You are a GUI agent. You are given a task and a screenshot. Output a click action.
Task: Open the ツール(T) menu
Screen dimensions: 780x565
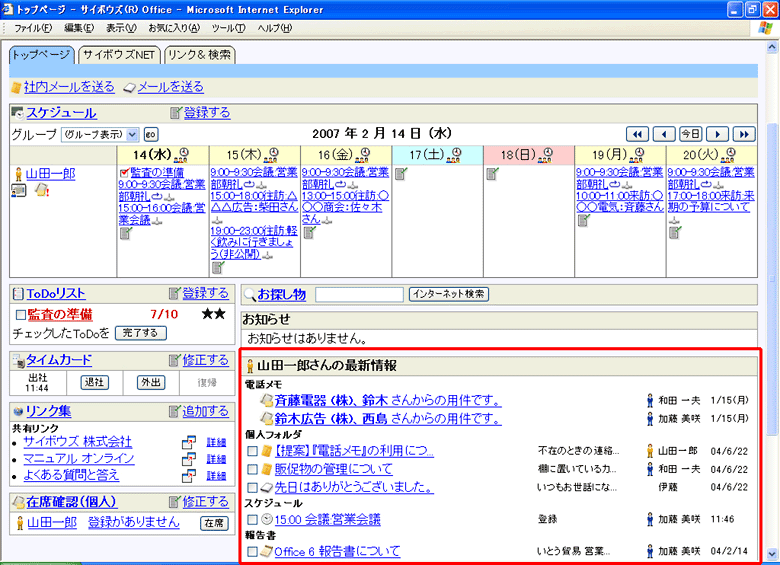pos(228,28)
